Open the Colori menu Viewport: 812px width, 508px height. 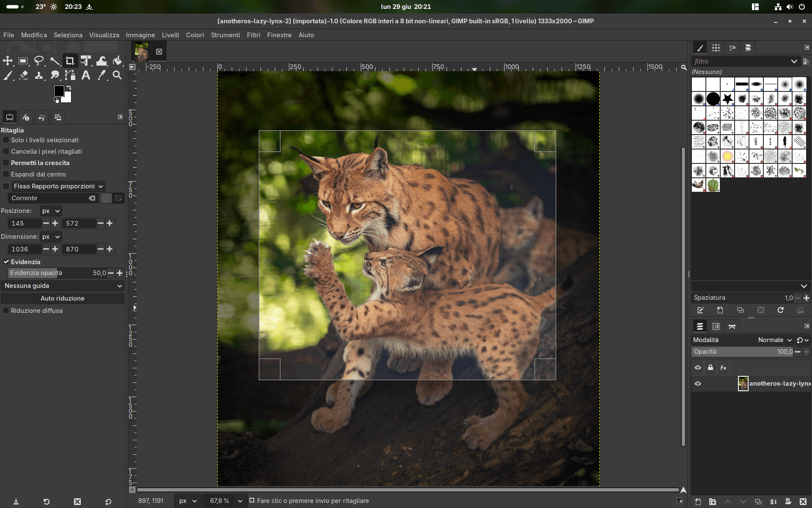(x=195, y=35)
